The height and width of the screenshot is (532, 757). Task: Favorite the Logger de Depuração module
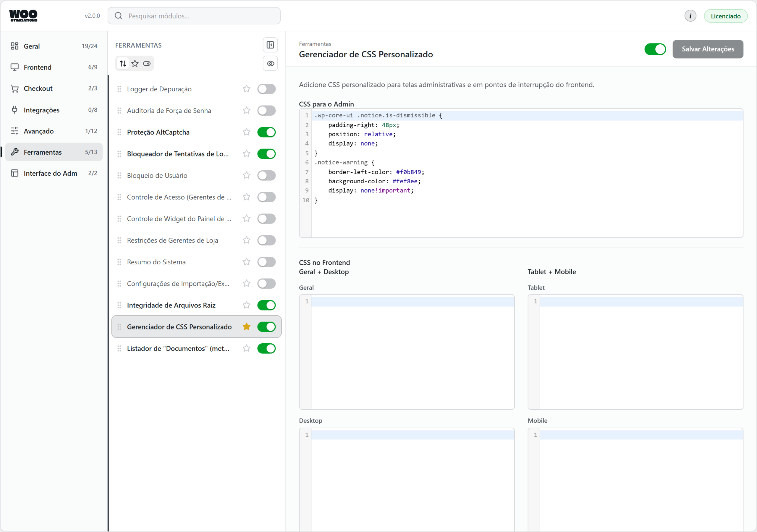(246, 89)
